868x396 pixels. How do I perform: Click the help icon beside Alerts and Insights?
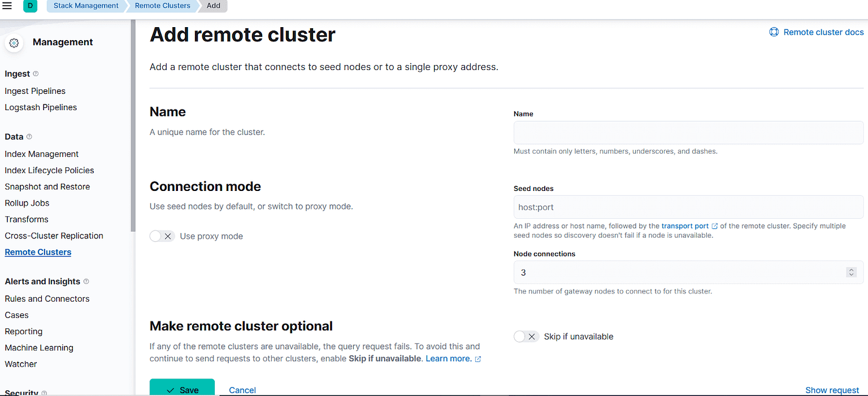(x=85, y=281)
